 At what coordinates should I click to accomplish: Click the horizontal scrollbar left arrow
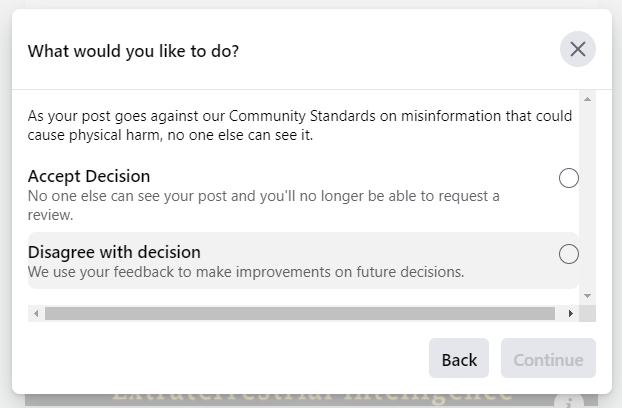(36, 313)
